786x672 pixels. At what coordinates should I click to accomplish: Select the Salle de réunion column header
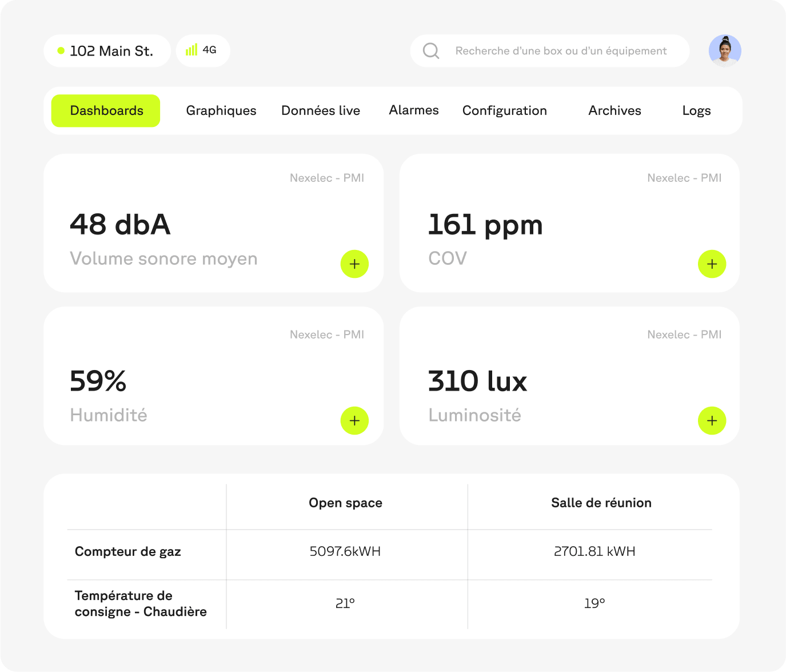601,503
